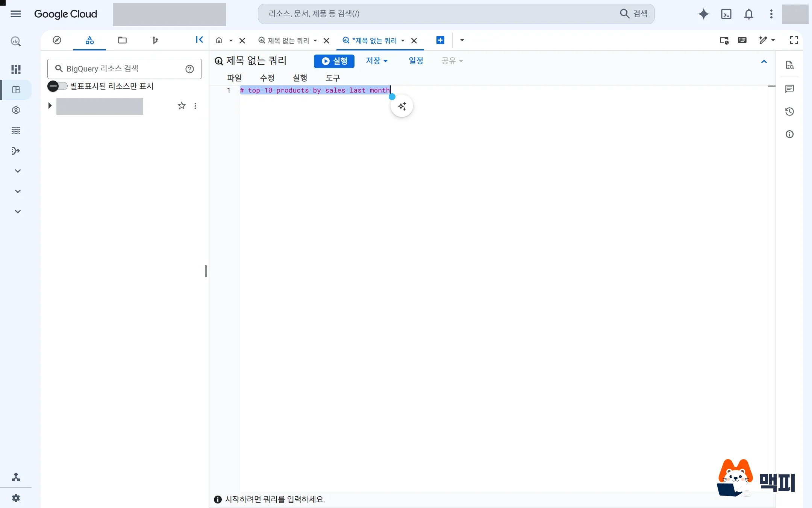Image resolution: width=812 pixels, height=508 pixels.
Task: Star the project in resource list
Action: pyautogui.click(x=182, y=106)
